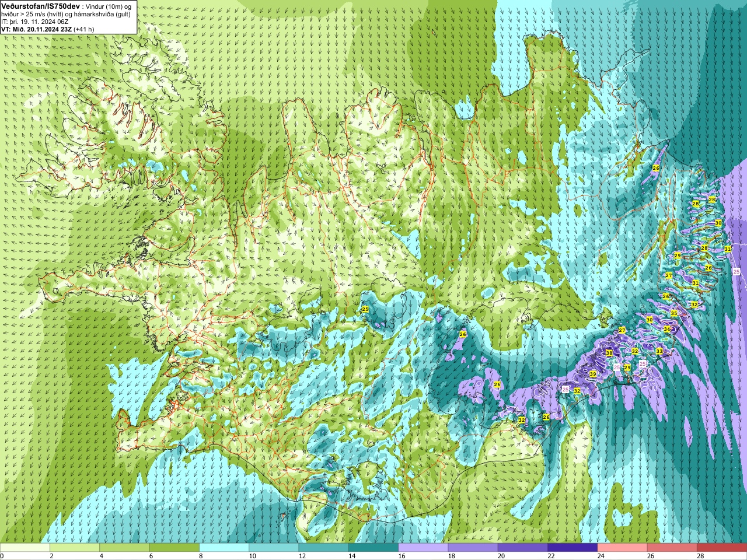
Task: Click the legend scale number 22
Action: click(551, 556)
